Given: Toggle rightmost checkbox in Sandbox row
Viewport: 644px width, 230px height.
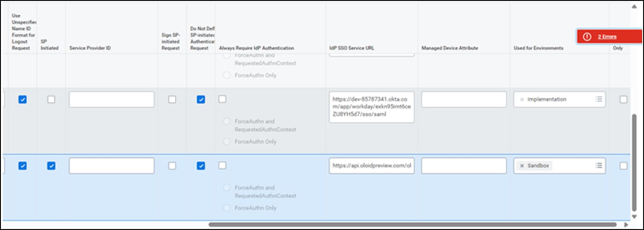Looking at the screenshot, I should [x=624, y=166].
